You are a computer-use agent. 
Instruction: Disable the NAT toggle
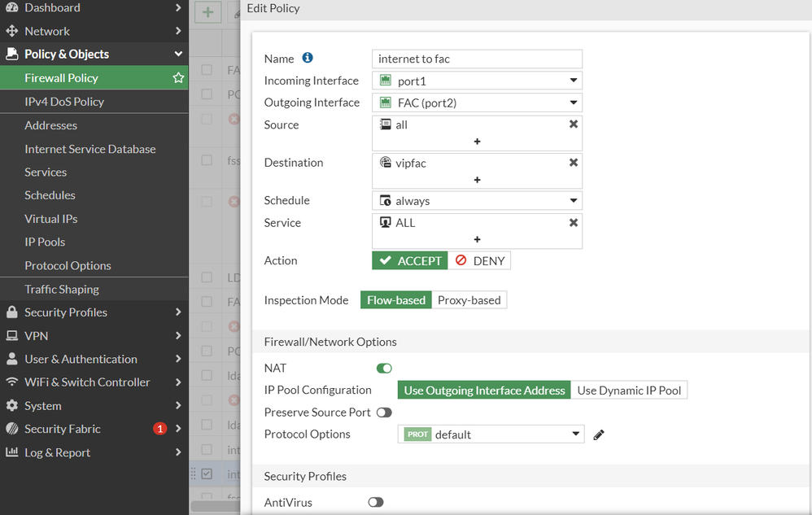pos(384,369)
